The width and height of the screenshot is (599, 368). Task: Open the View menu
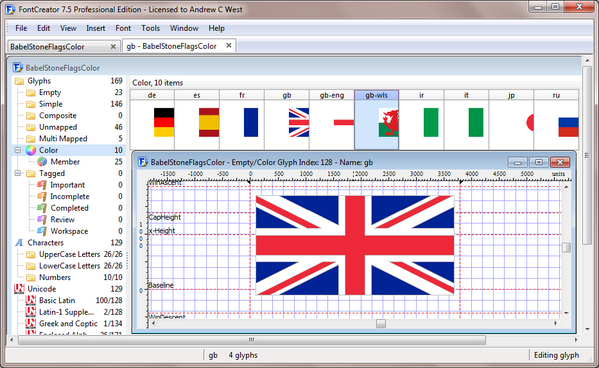point(68,28)
